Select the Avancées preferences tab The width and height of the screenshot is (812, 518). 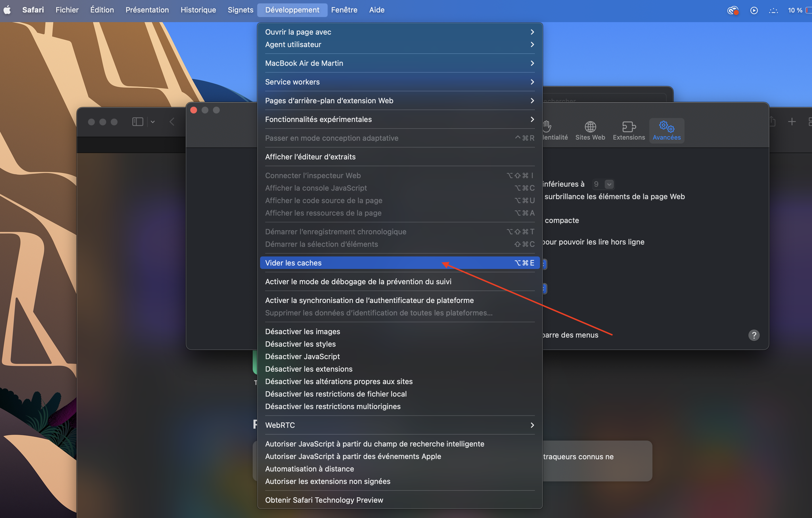click(x=667, y=131)
